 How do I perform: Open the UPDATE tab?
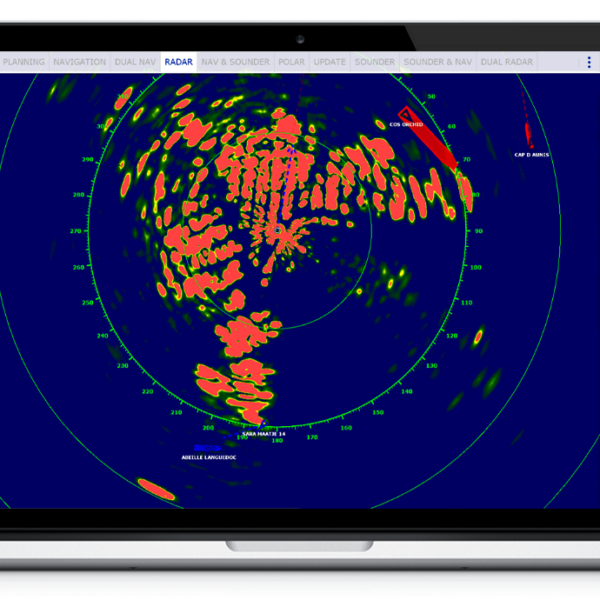coord(329,62)
